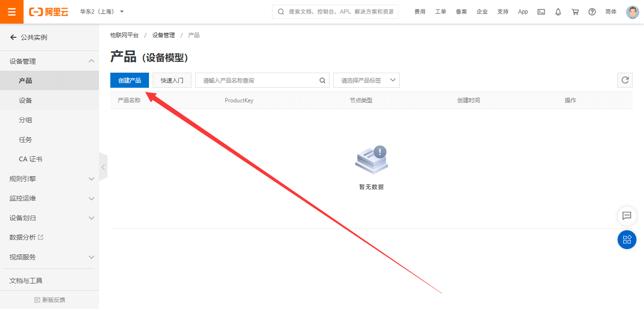Viewport: 644px width, 309px height.
Task: Open the feedback chat bubble icon
Action: [x=627, y=216]
